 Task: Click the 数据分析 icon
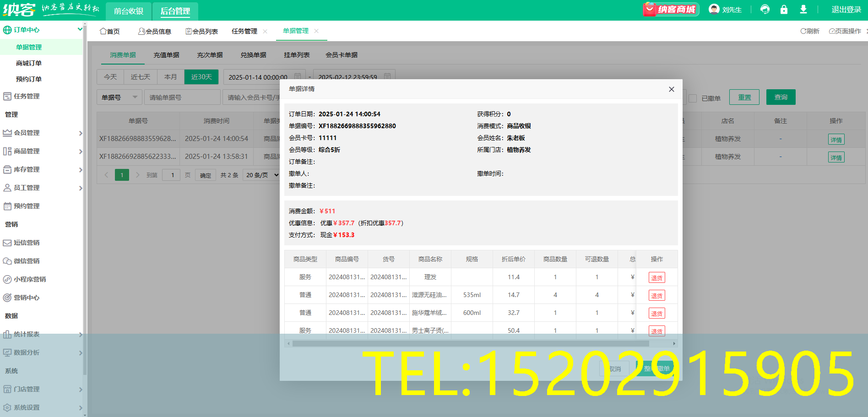click(7, 352)
